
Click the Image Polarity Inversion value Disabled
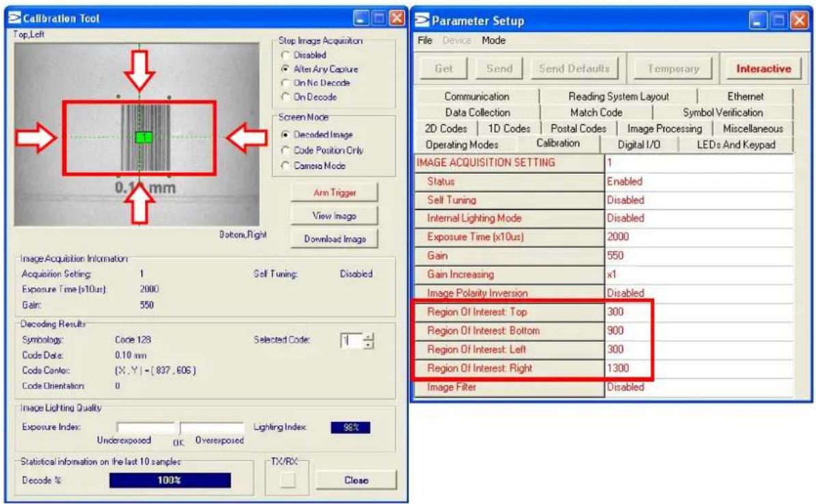pos(699,293)
